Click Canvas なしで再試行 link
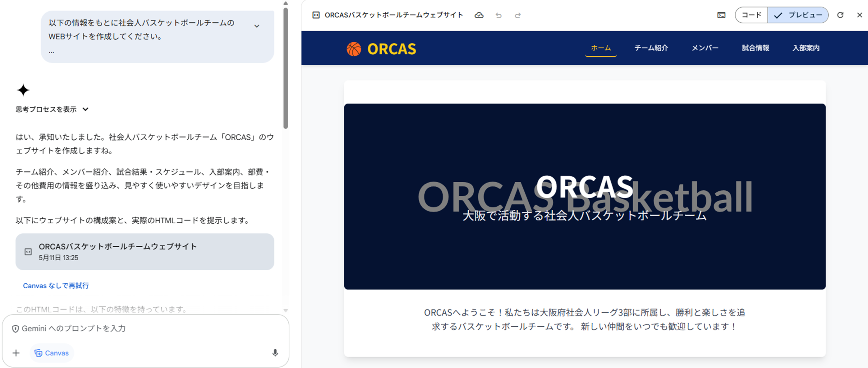This screenshot has width=868, height=368. tap(56, 286)
